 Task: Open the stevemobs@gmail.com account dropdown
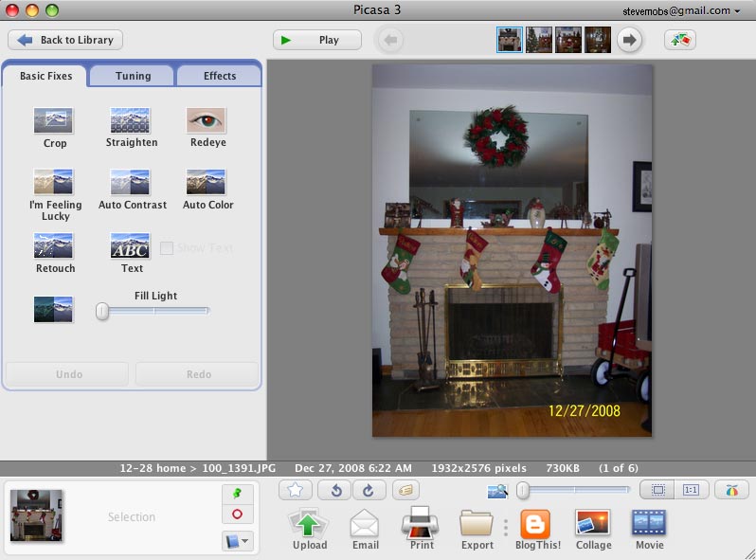[681, 11]
